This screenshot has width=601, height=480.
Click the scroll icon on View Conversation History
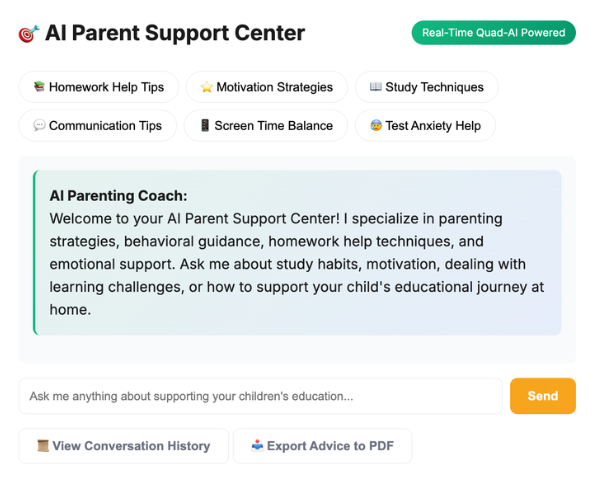43,446
